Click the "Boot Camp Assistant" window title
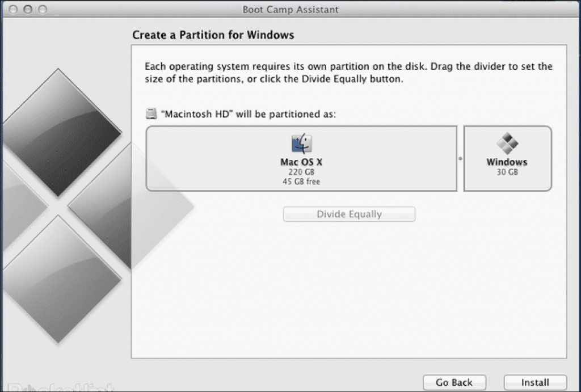The width and height of the screenshot is (581, 392). point(290,9)
